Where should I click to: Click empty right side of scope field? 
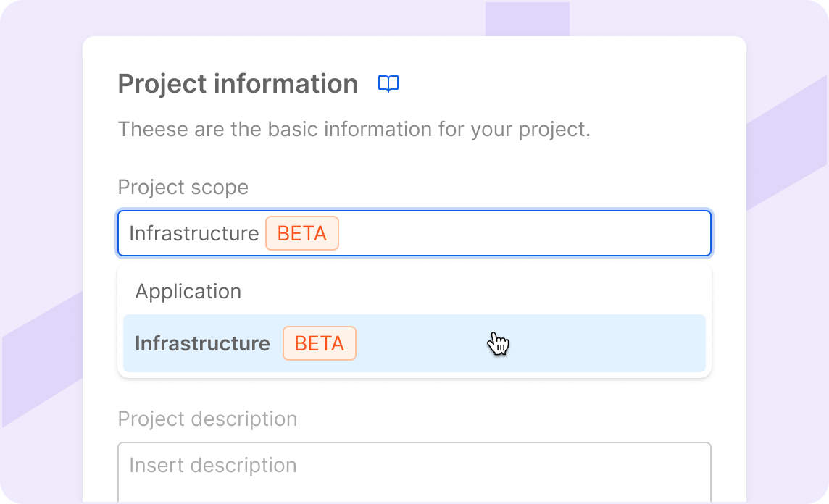pyautogui.click(x=580, y=234)
